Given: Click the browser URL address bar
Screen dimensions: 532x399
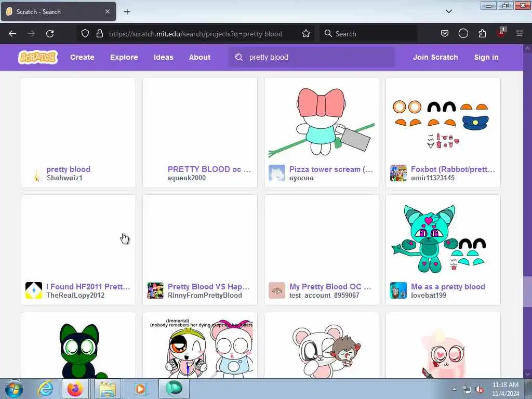Looking at the screenshot, I should click(x=195, y=34).
